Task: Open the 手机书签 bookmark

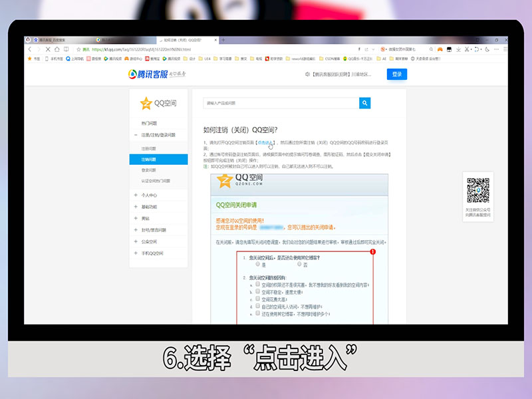Action: point(54,59)
